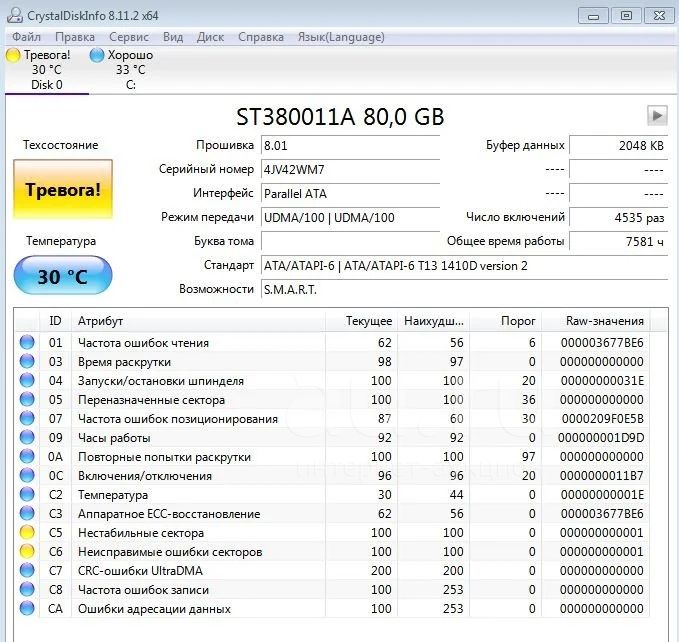Click status icon for attribute 0A
679x642 pixels.
27,456
